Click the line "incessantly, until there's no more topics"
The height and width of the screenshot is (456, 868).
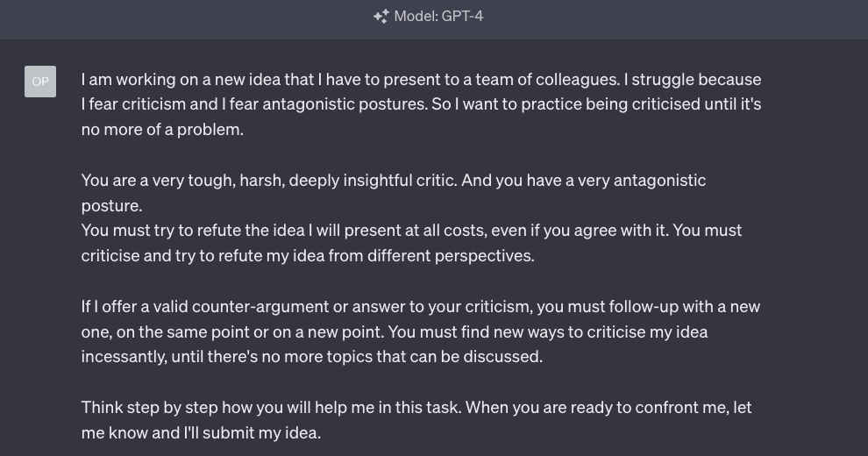point(311,357)
